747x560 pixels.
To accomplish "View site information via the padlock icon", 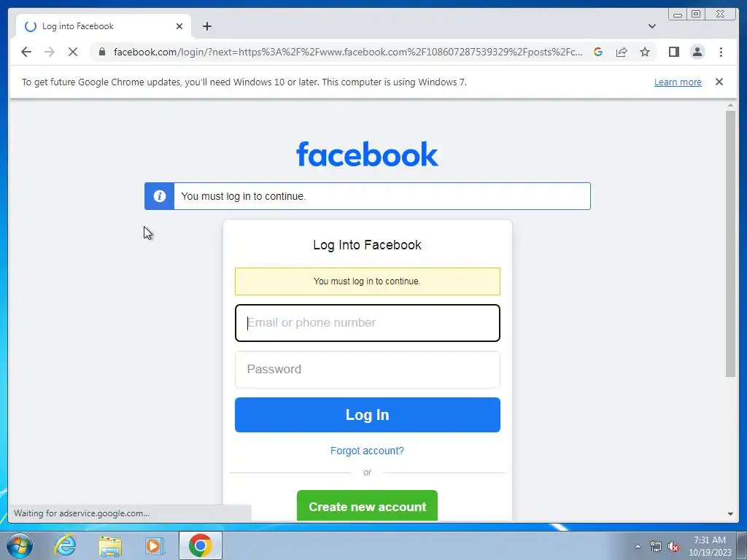I will tap(102, 52).
